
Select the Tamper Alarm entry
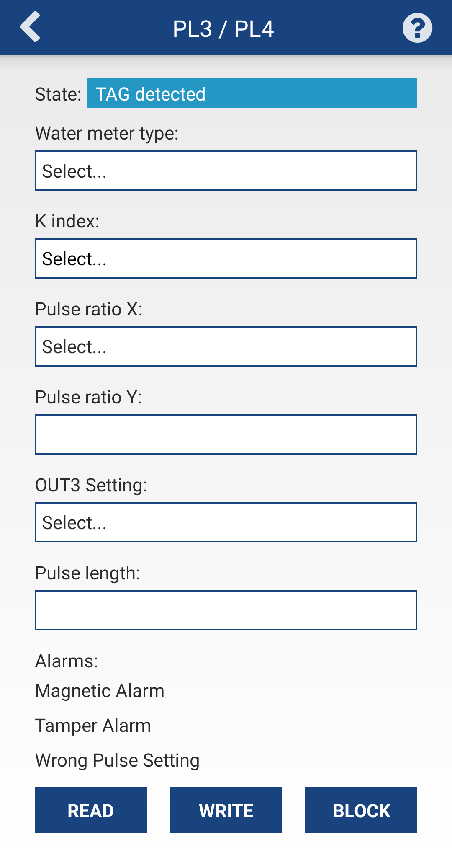(x=93, y=726)
